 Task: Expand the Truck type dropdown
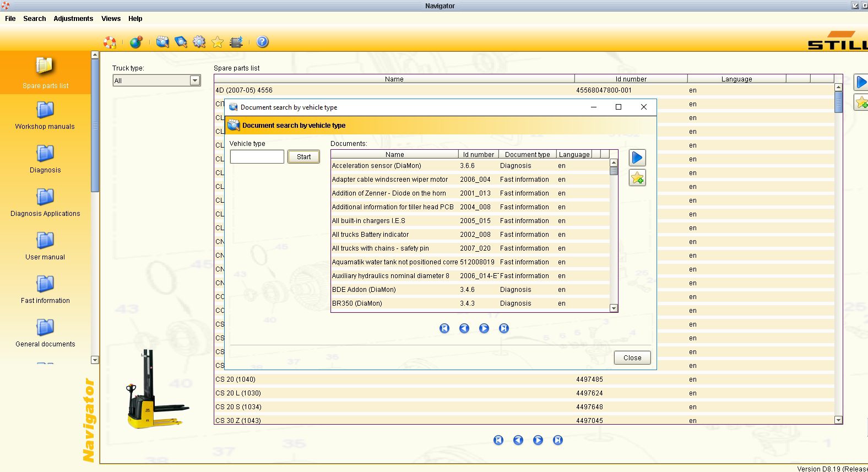(194, 81)
